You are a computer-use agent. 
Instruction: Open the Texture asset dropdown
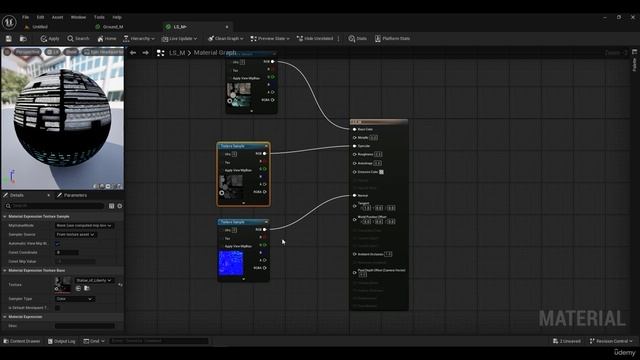[94, 280]
